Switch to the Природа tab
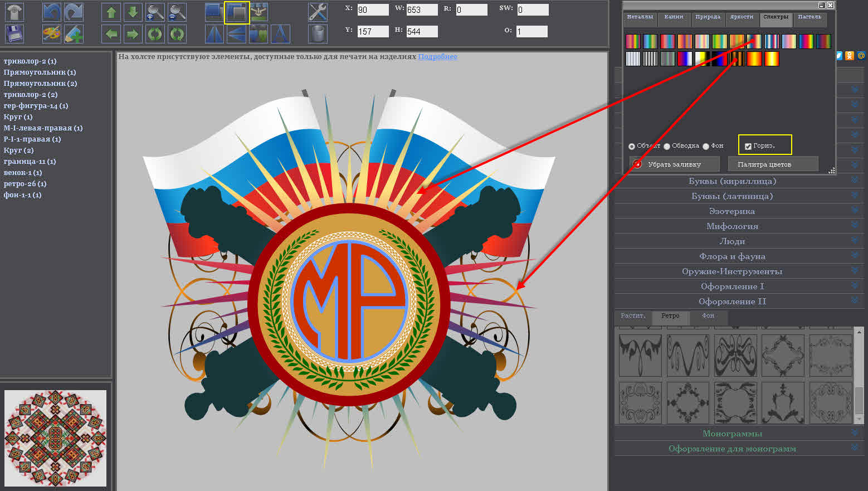 [x=708, y=18]
